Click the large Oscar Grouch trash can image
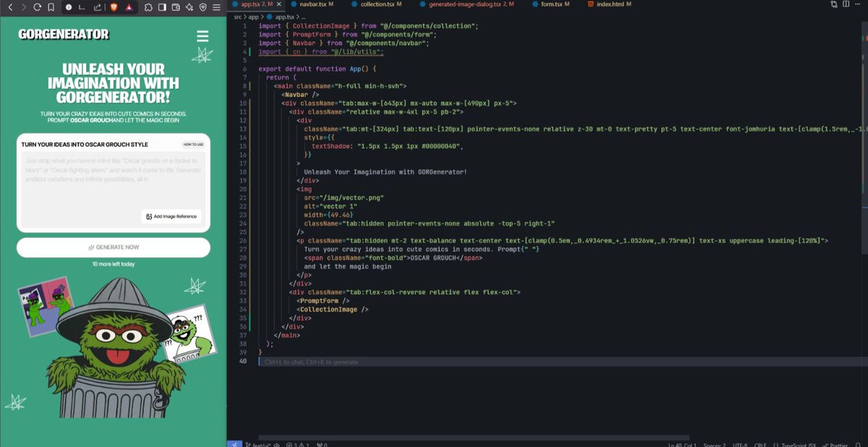This screenshot has width=868, height=447. [112, 347]
